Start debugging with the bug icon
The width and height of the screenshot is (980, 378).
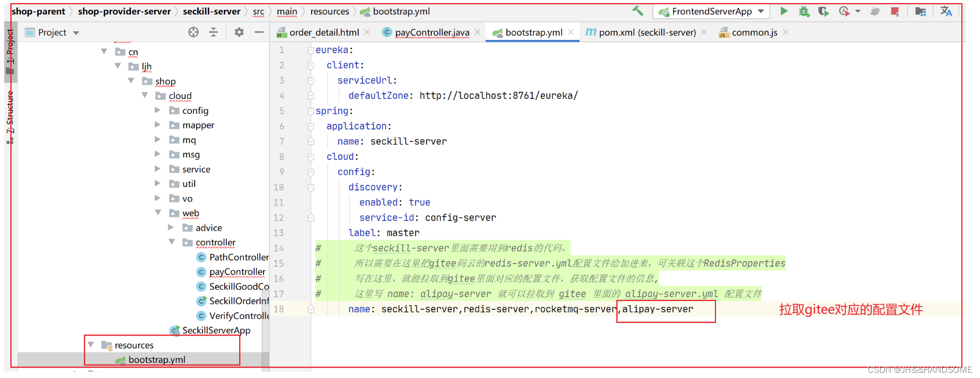(804, 11)
